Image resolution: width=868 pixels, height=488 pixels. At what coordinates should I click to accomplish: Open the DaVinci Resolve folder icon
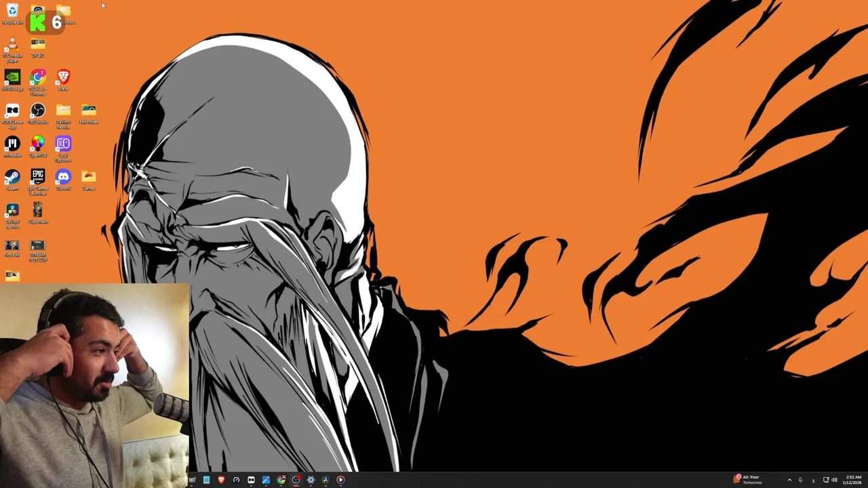pos(63,115)
